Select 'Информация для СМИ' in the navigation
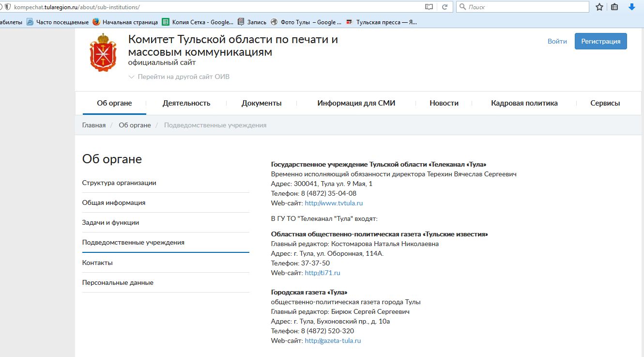The image size is (644, 357). point(356,103)
